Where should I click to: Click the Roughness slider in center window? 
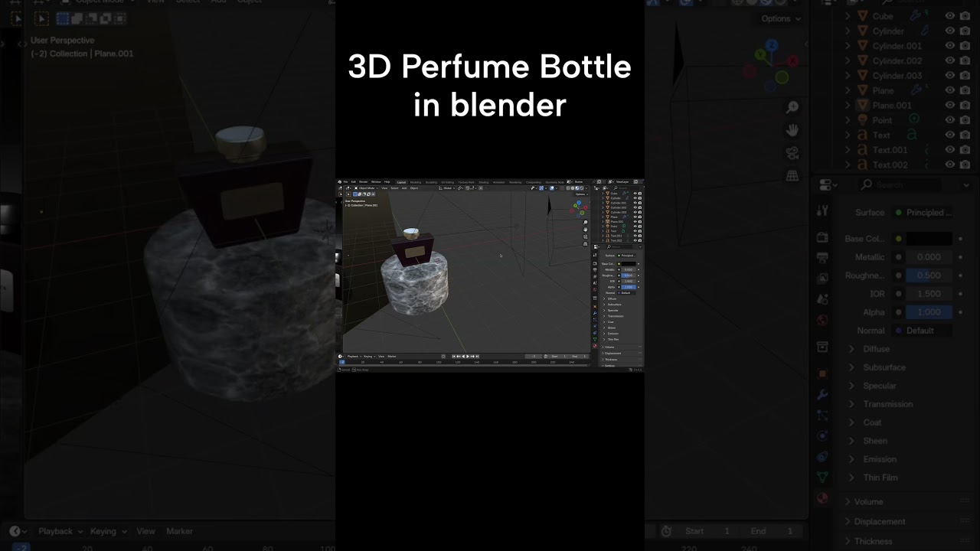(629, 275)
